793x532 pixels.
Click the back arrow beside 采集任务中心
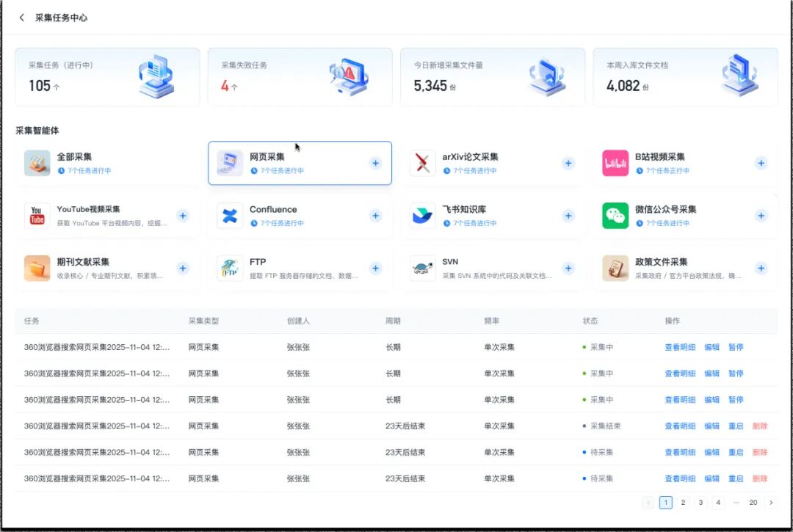click(21, 18)
